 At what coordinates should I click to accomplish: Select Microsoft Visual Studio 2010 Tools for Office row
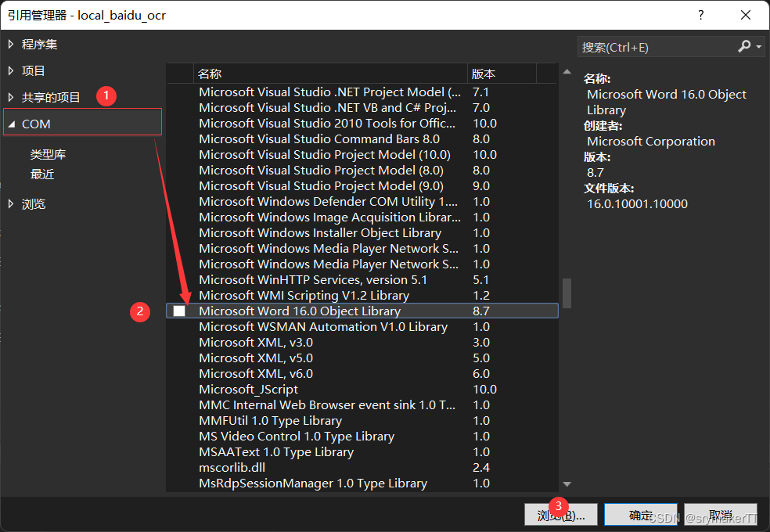coord(362,123)
